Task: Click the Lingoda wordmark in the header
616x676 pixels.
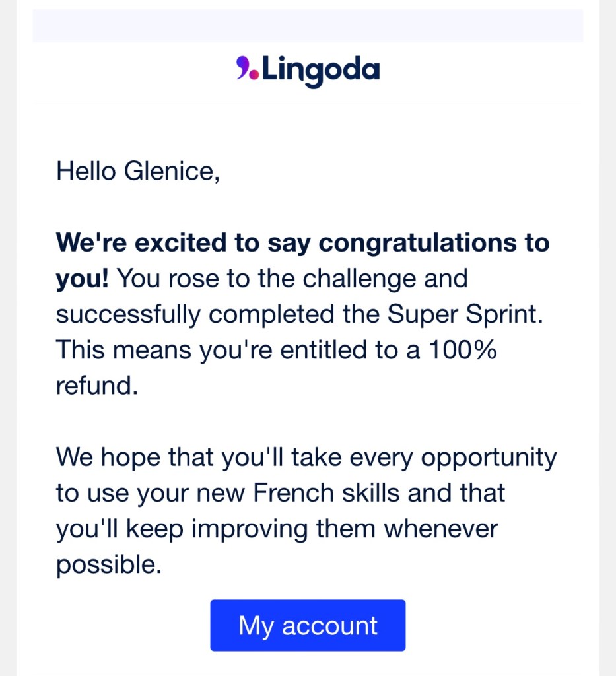Action: pos(321,69)
